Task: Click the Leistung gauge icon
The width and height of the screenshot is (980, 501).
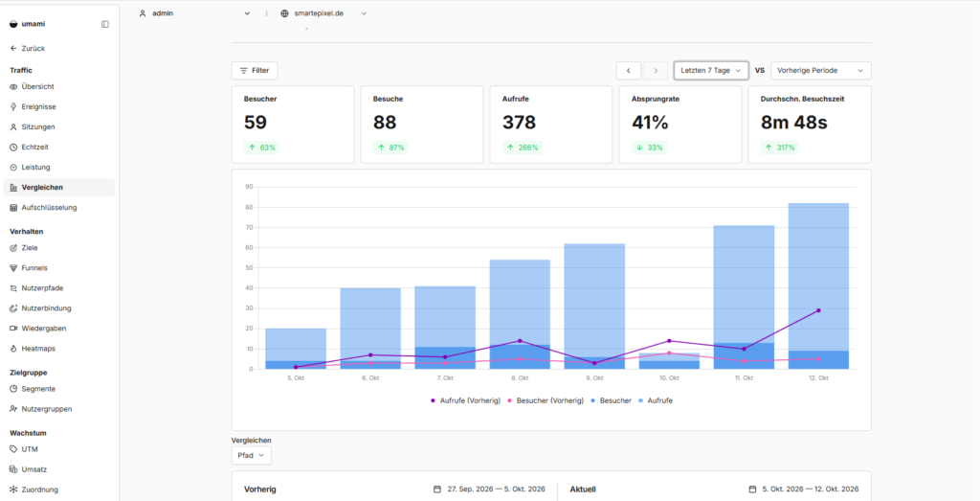Action: [x=13, y=167]
